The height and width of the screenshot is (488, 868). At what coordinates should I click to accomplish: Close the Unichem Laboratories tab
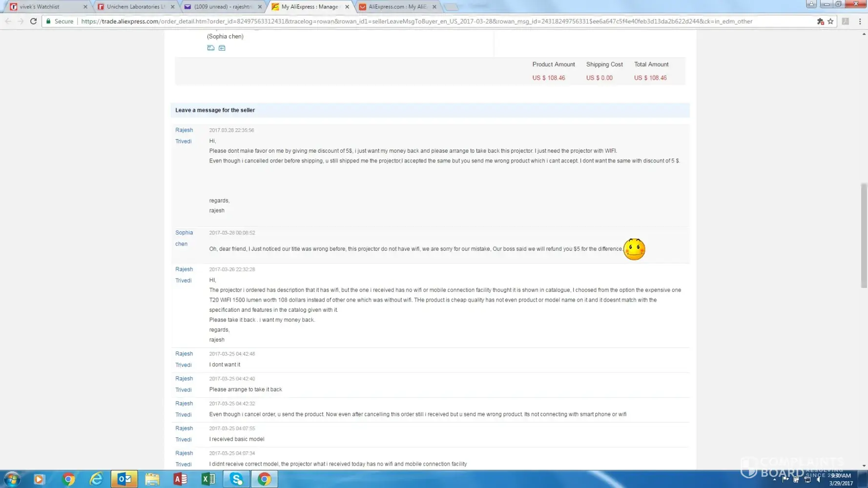[x=173, y=7]
